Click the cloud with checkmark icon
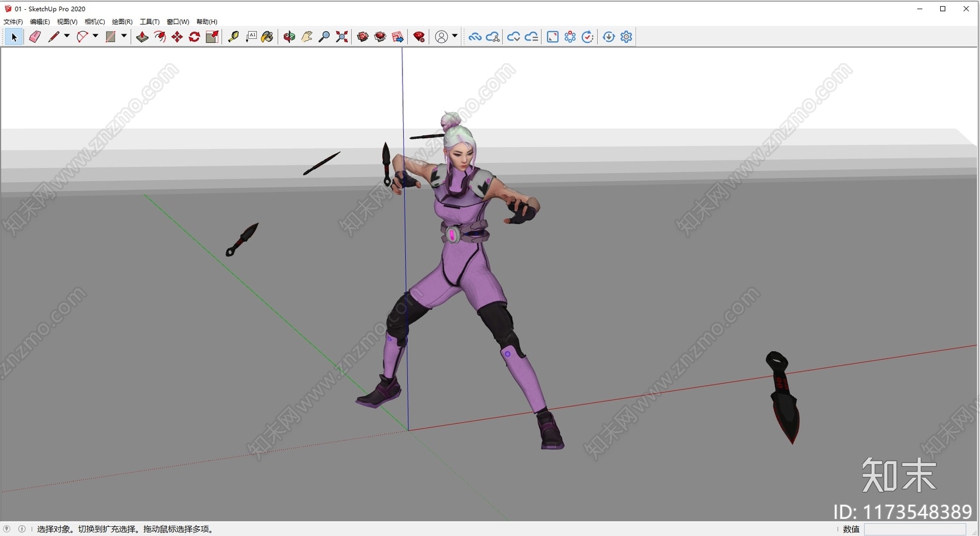Viewport: 980px width, 536px height. 514,37
